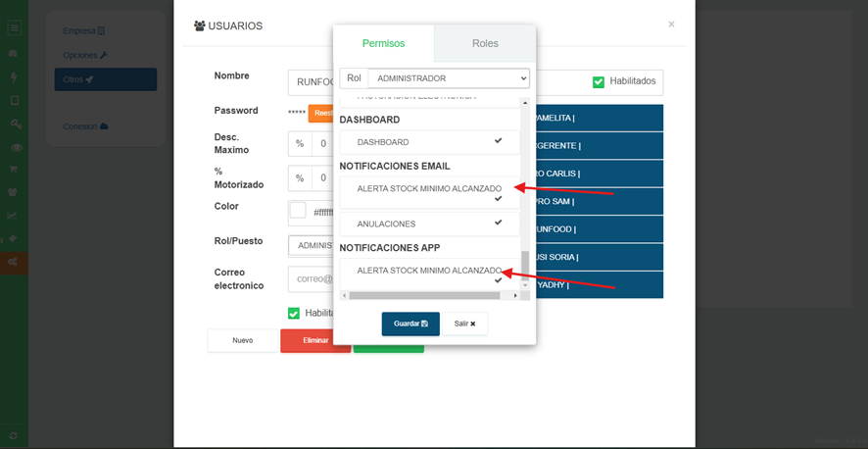Switch to the Roles tab

click(485, 43)
